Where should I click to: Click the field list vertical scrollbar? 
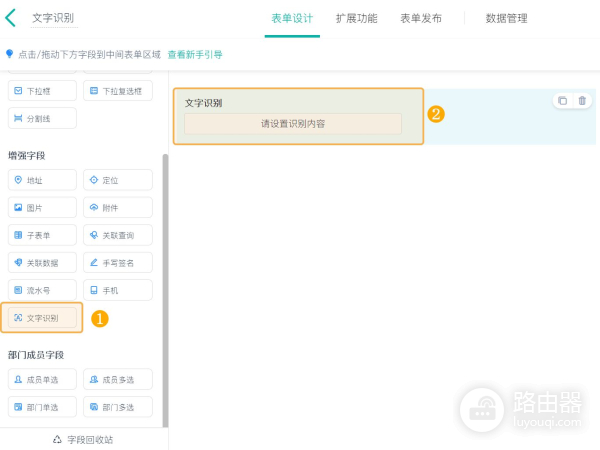coord(165,291)
